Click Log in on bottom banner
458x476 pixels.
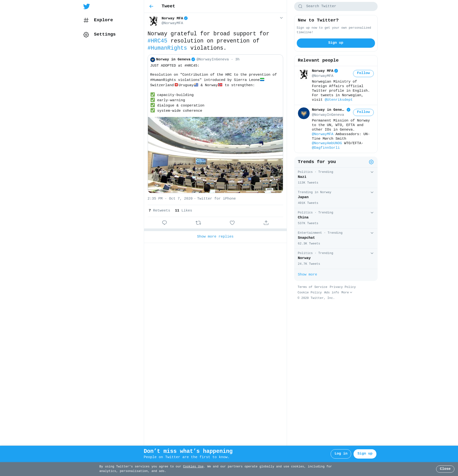[341, 454]
